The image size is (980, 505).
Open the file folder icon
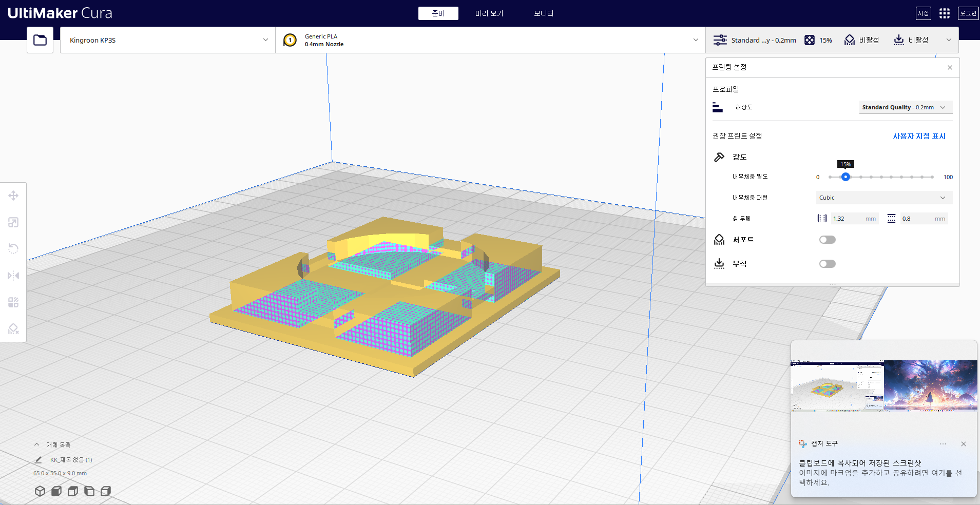point(40,40)
